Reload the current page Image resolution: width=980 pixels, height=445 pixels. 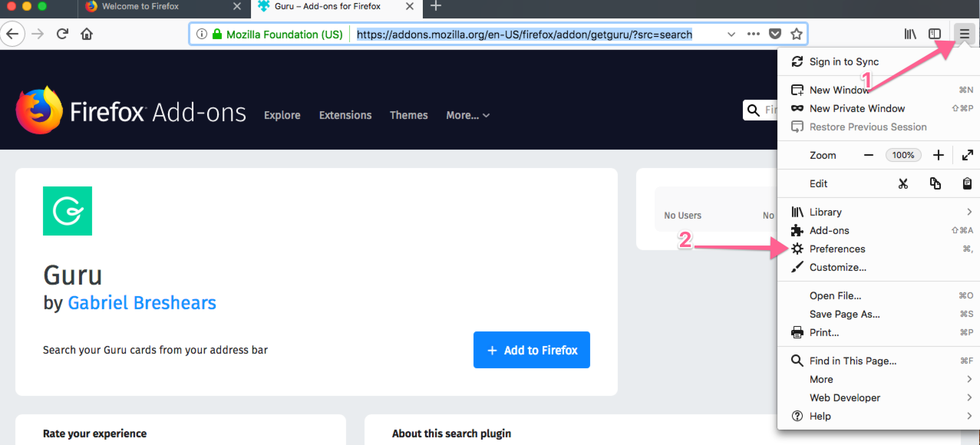(63, 34)
